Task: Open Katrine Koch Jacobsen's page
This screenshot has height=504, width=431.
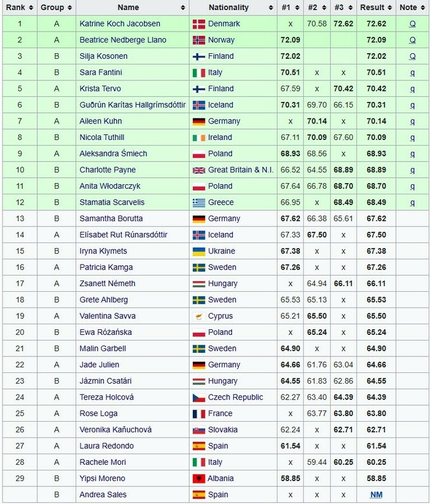Action: coord(120,24)
